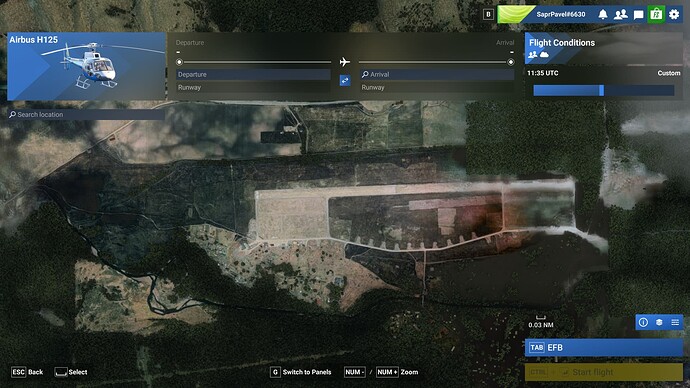Image resolution: width=690 pixels, height=388 pixels.
Task: Select the arrival Runway field
Action: (437, 88)
